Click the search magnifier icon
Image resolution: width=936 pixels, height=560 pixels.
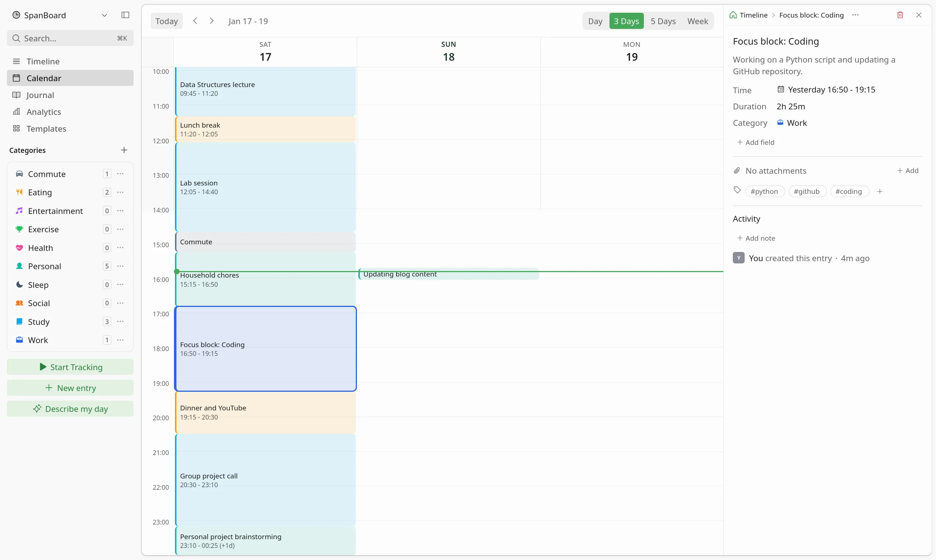point(16,38)
